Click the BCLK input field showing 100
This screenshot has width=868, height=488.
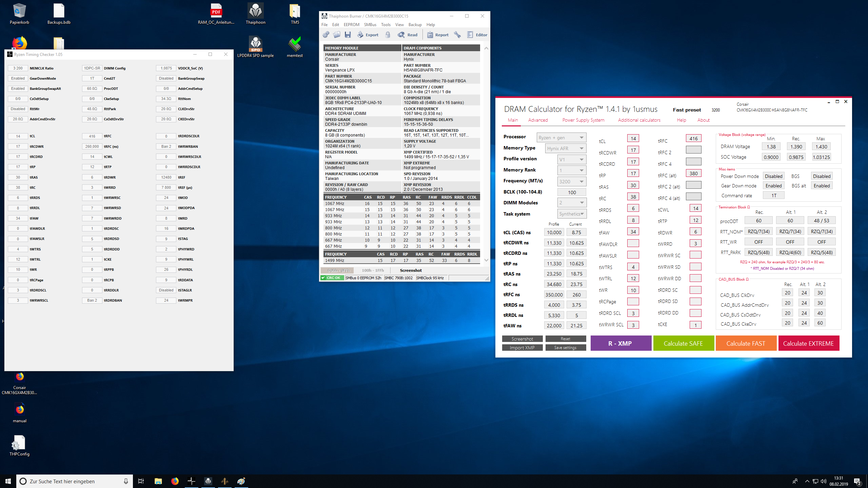coord(572,192)
